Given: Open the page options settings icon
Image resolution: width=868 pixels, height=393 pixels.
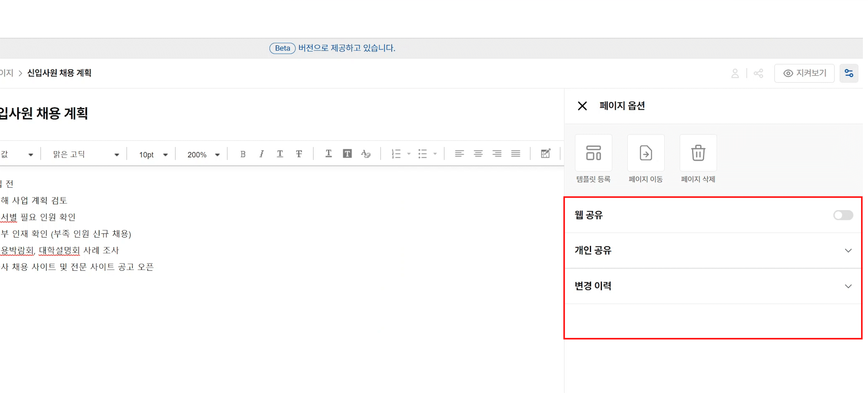Looking at the screenshot, I should pyautogui.click(x=848, y=73).
